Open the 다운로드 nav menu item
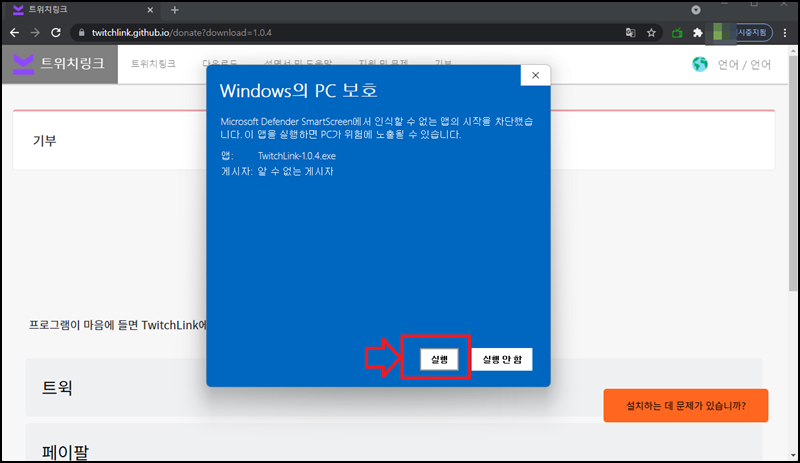The height and width of the screenshot is (463, 800). pyautogui.click(x=219, y=63)
